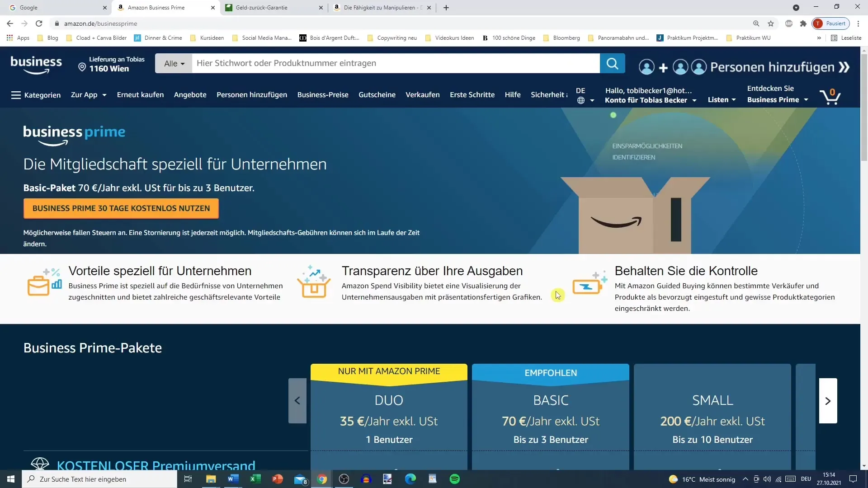Show hidden system tray icons
Viewport: 868px width, 488px height.
(745, 479)
